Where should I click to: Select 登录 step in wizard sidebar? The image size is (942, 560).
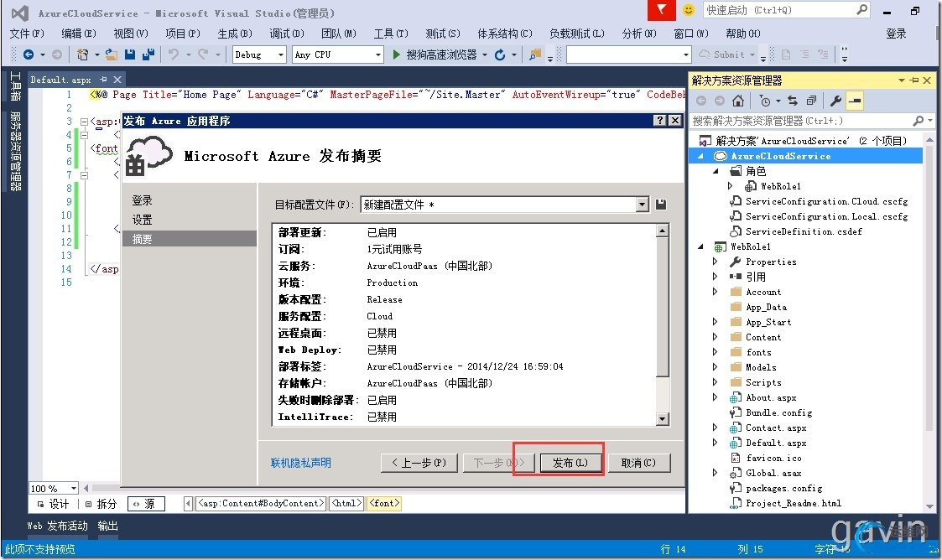[143, 200]
